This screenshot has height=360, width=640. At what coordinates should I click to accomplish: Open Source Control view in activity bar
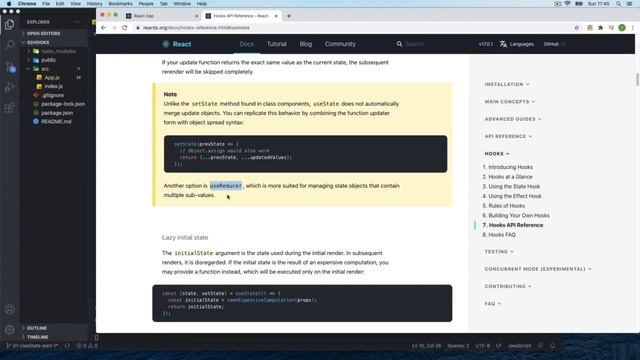tap(10, 66)
